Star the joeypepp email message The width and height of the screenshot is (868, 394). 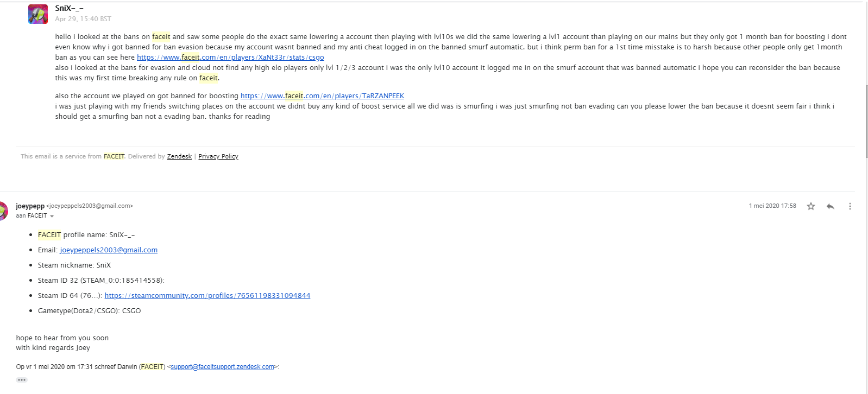pyautogui.click(x=811, y=206)
